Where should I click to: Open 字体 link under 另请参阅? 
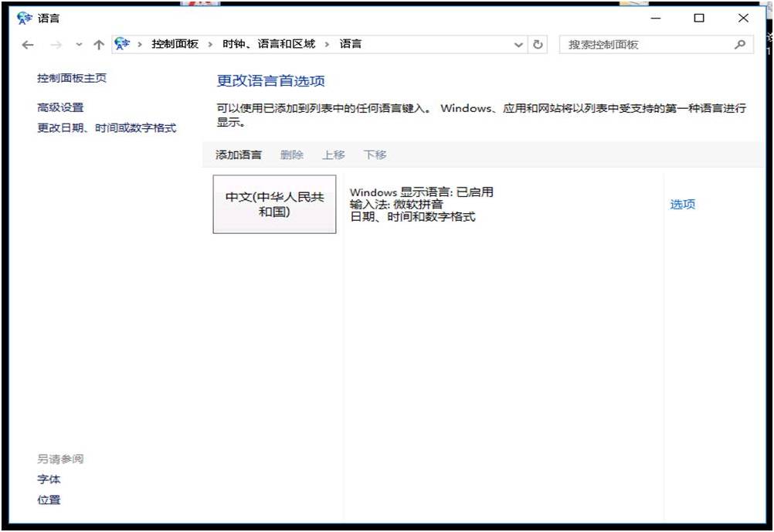click(x=49, y=479)
